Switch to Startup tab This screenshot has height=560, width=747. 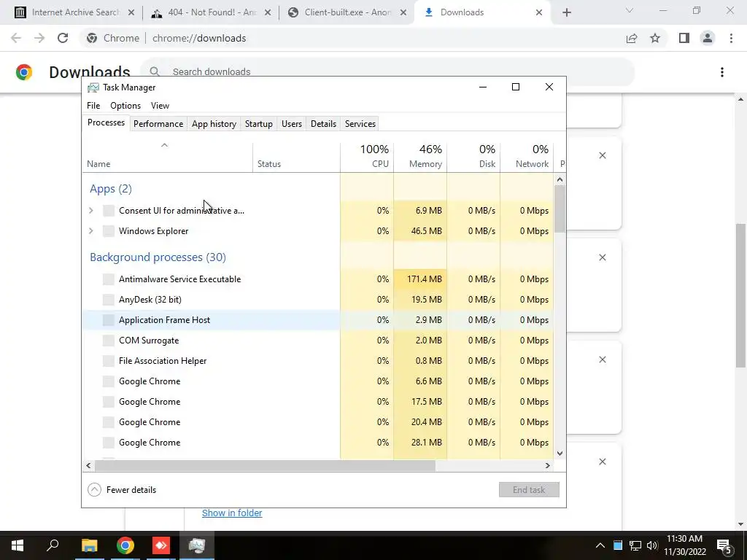pyautogui.click(x=259, y=124)
